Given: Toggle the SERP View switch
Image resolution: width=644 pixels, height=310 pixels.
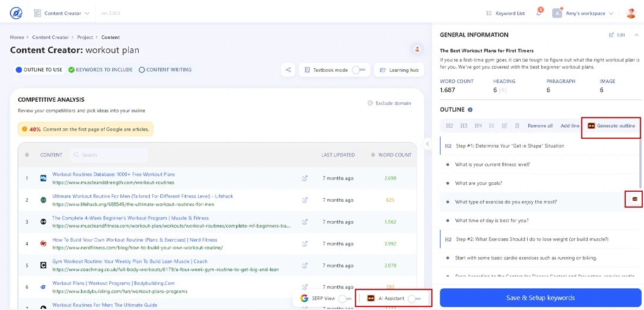Looking at the screenshot, I should coord(345,298).
